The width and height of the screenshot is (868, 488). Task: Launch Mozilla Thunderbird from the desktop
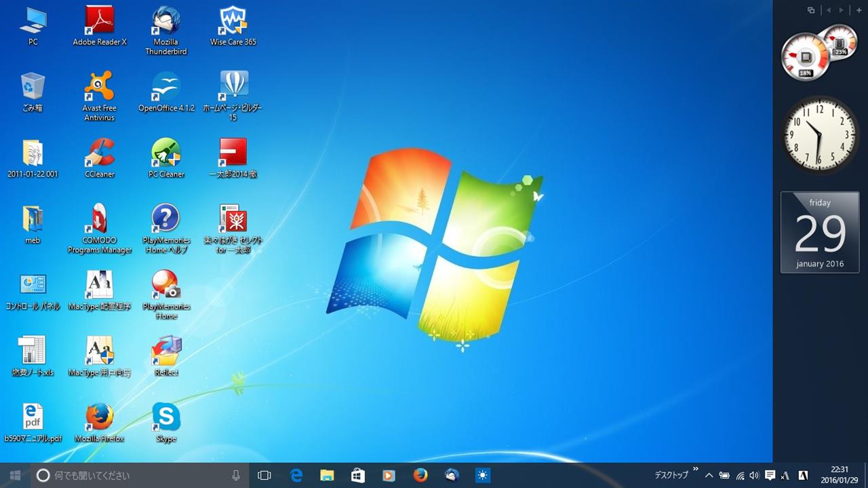click(166, 31)
